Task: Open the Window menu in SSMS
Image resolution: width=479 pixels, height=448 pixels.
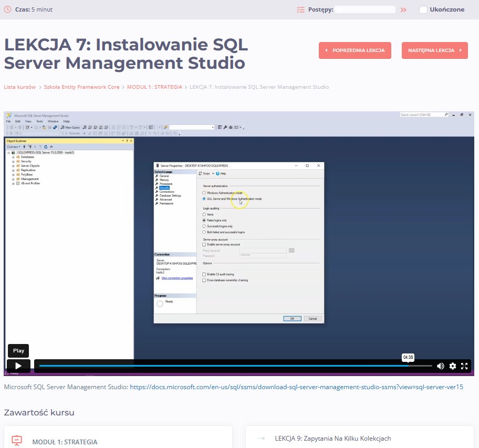Action: (x=53, y=121)
